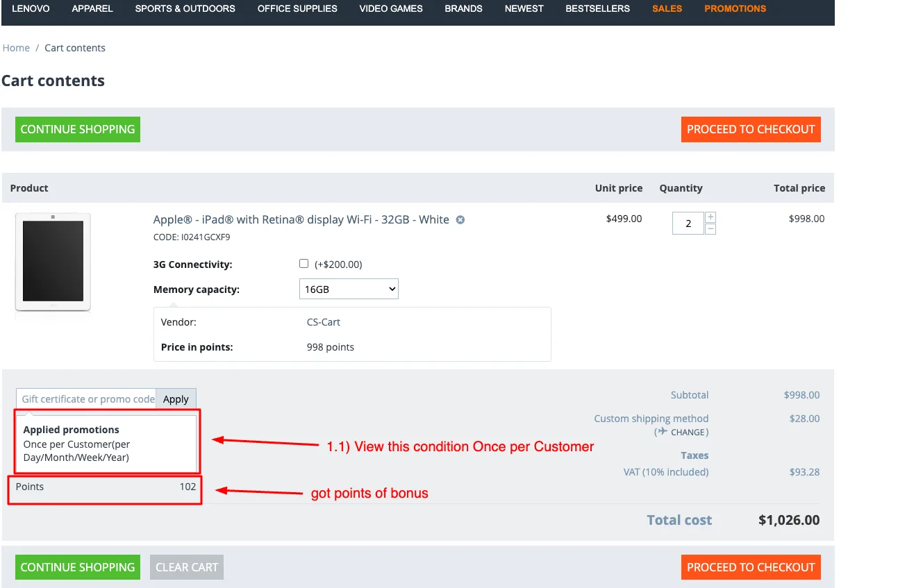The width and height of the screenshot is (923, 588).
Task: Open SPORTS & OUTDOORS menu
Action: (x=185, y=9)
